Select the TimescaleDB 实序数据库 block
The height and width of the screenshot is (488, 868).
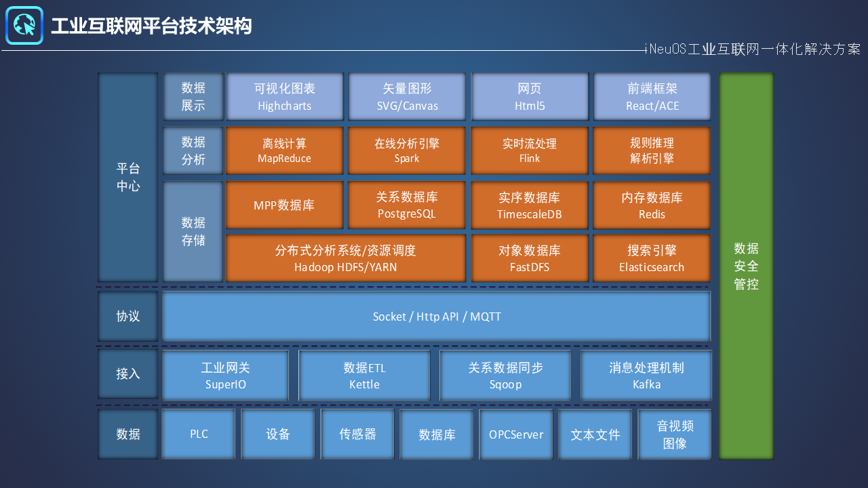(x=530, y=205)
